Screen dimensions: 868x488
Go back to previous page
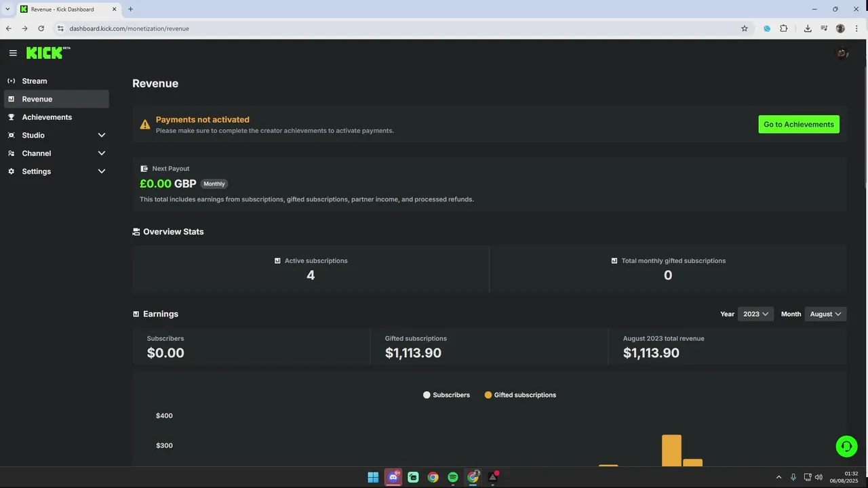(x=9, y=28)
